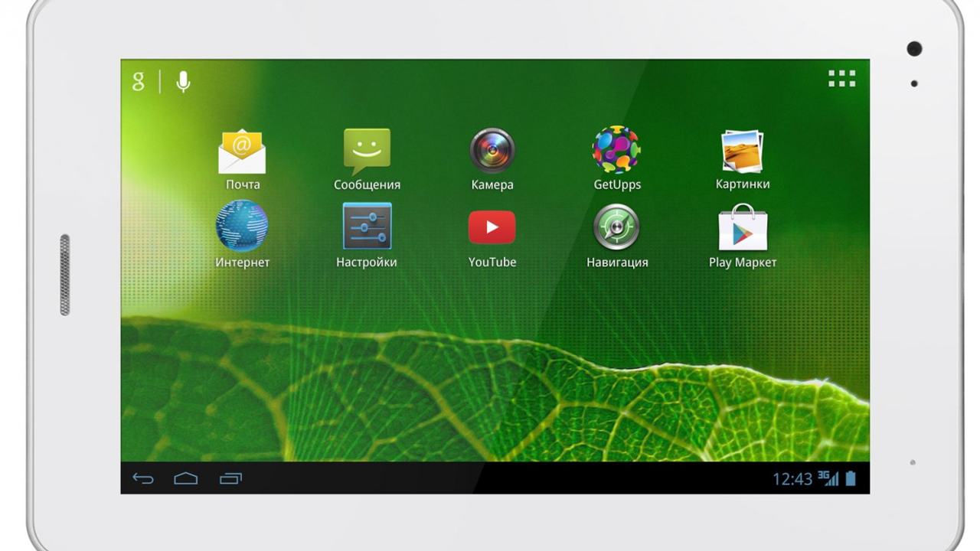980x551 pixels.
Task: Tap the 3G signal strength indicator
Action: [828, 479]
